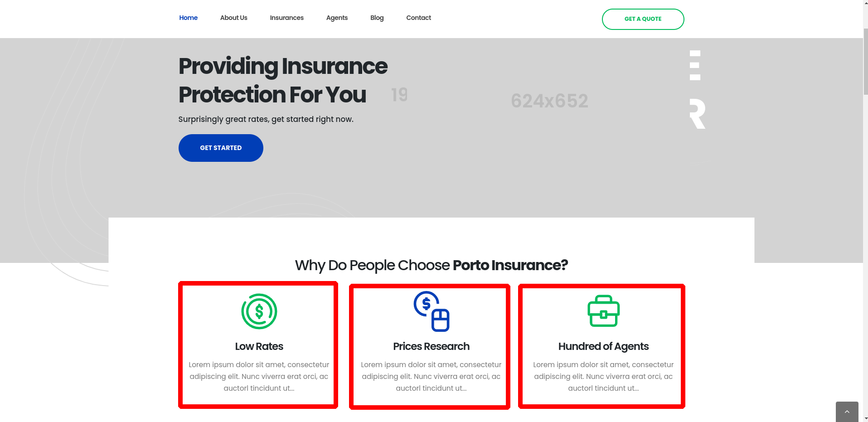Click the 624x652 hero placeholder image
This screenshot has height=422, width=868.
point(549,101)
